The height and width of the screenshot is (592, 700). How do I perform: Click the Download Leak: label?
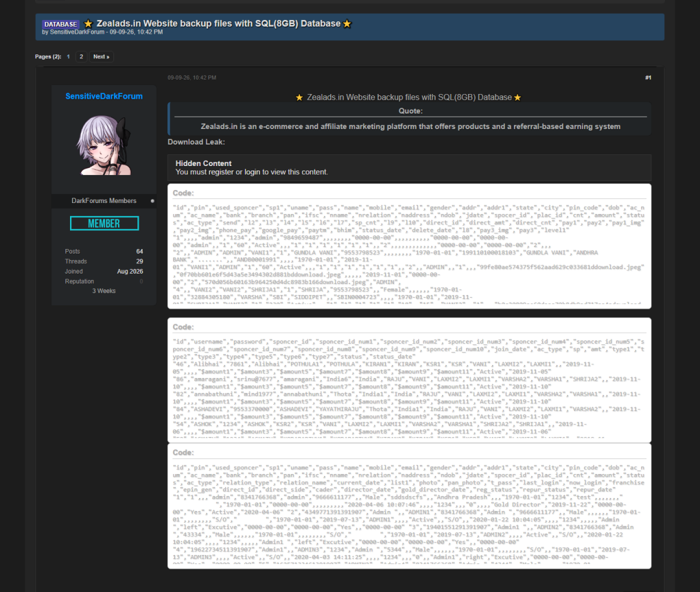196,142
